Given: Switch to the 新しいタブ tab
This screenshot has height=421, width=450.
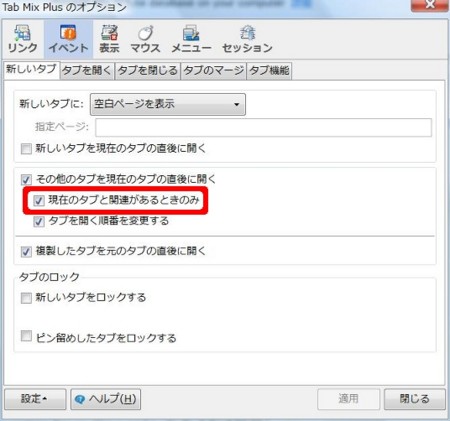Looking at the screenshot, I should click(32, 70).
